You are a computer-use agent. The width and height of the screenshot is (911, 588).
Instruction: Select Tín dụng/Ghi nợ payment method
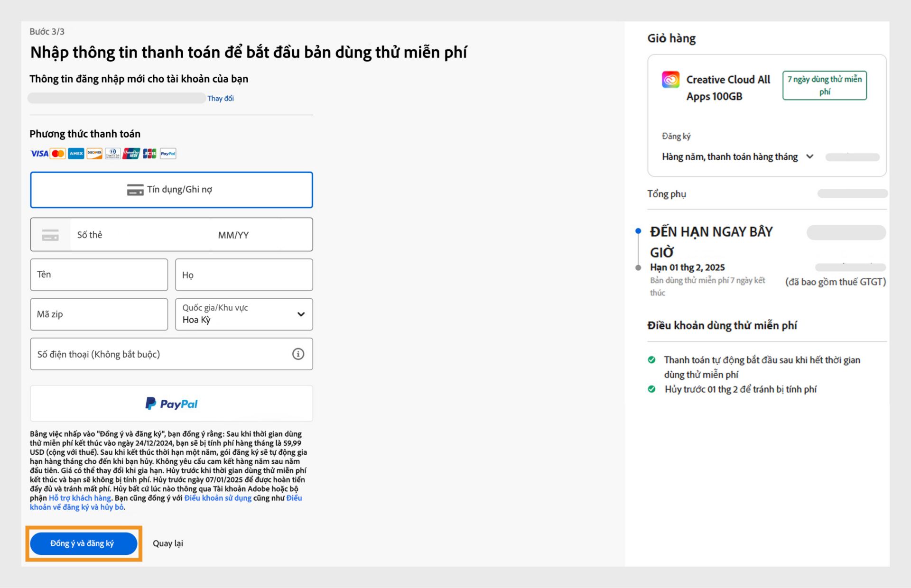tap(171, 190)
